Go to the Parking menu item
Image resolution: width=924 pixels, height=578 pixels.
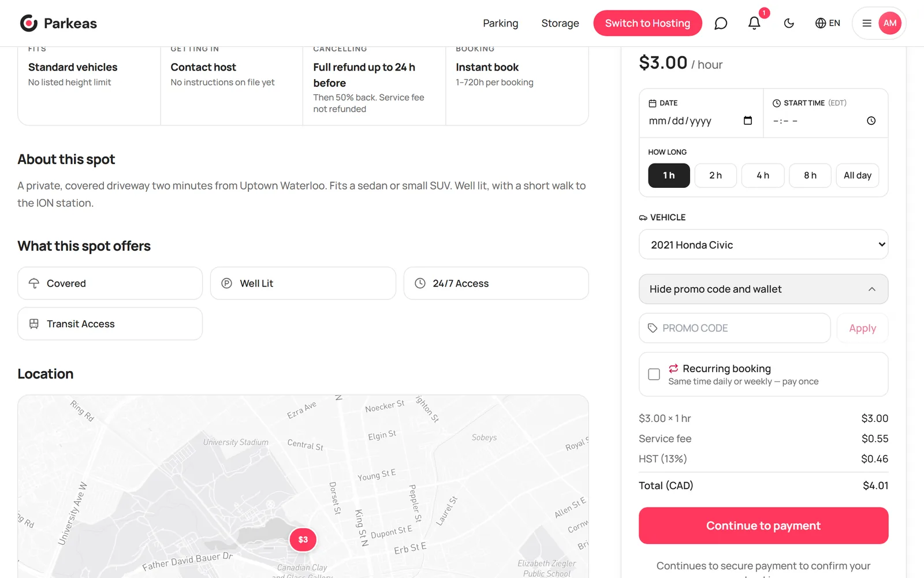pos(501,23)
